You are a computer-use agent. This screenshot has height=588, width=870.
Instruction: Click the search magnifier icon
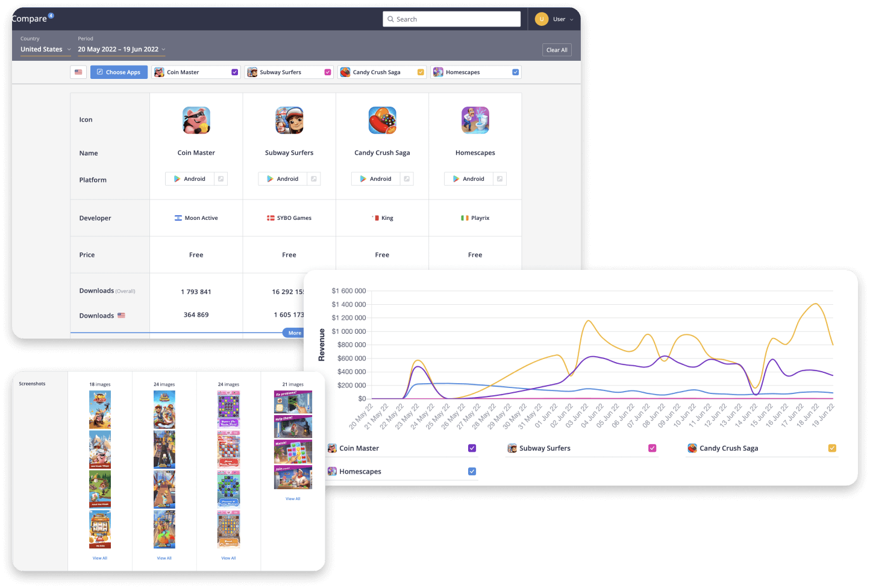pos(390,19)
